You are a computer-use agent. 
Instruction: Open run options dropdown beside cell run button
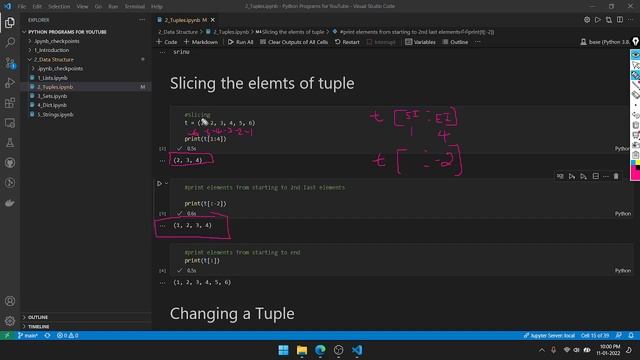click(x=167, y=184)
